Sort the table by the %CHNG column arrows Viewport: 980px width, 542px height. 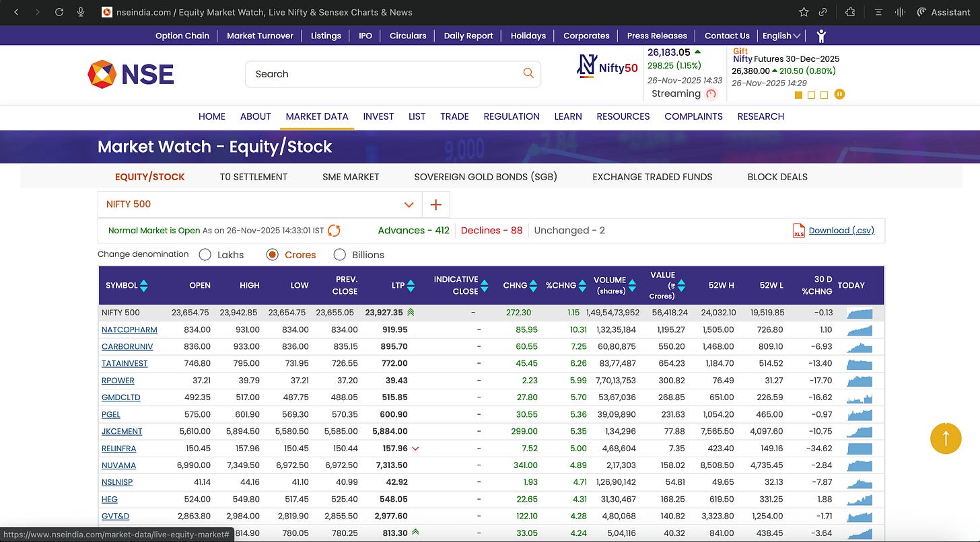tap(582, 286)
